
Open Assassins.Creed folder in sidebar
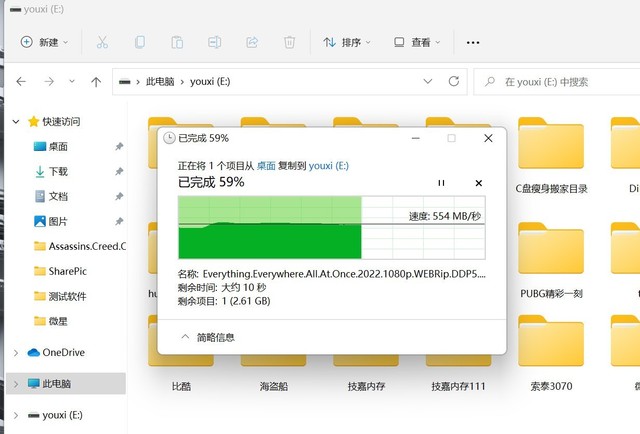pyautogui.click(x=80, y=246)
